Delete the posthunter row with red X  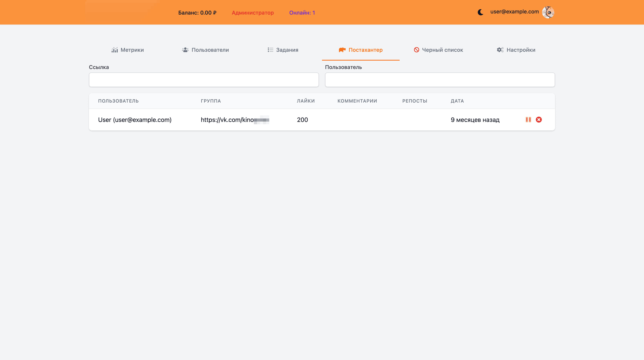click(x=539, y=120)
